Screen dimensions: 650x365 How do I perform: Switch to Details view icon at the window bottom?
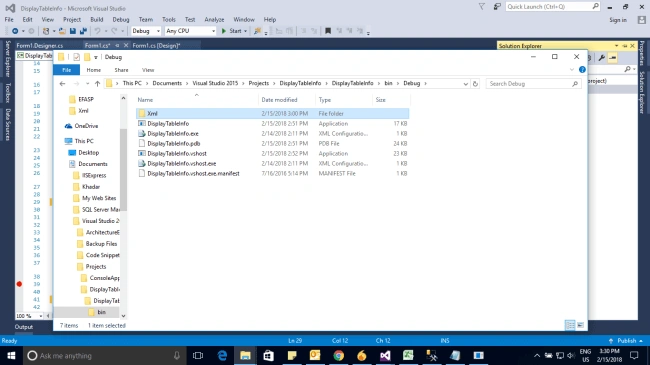click(570, 325)
